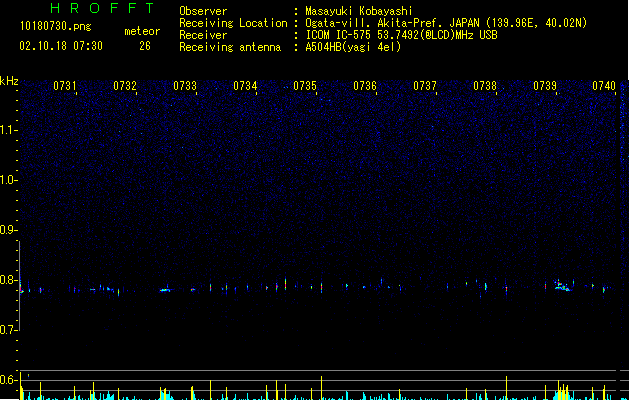Click time marker 0740
629x400 pixels.
point(604,86)
